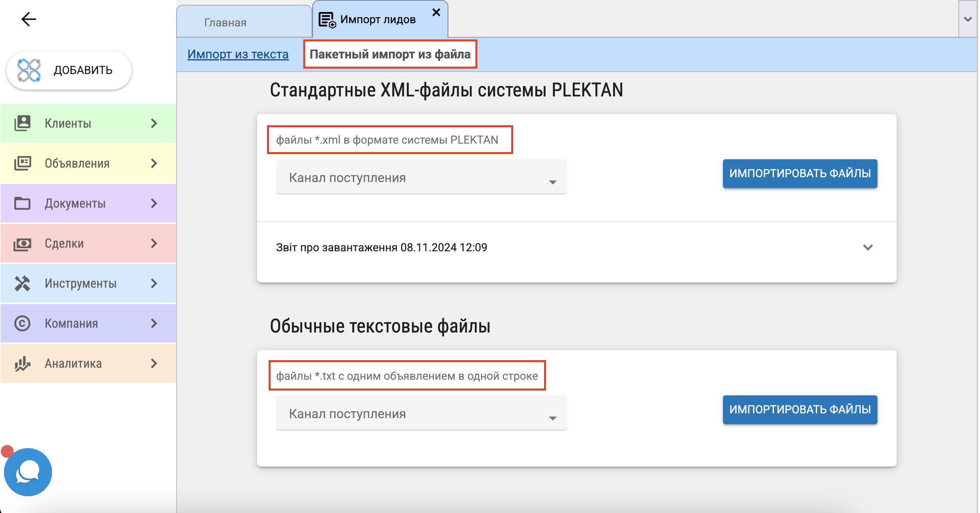Close the Импорт лидов tab

pos(436,12)
